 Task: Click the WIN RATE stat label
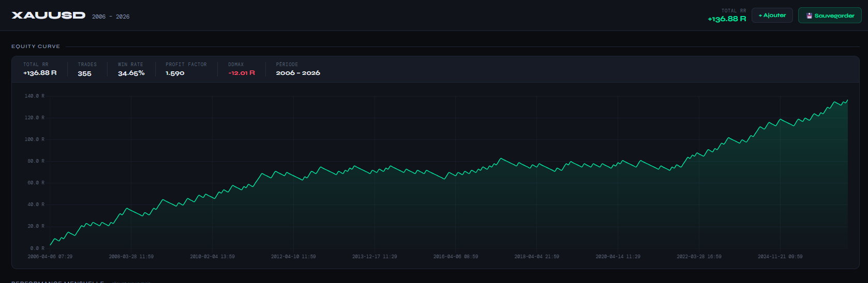[130, 65]
